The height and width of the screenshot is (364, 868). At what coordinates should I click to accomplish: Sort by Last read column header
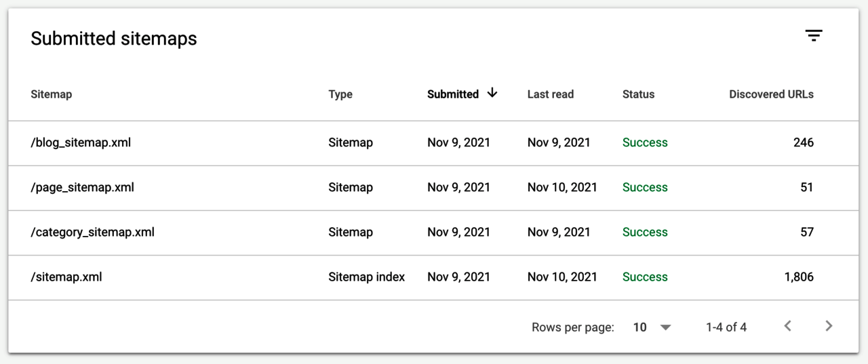coord(550,94)
